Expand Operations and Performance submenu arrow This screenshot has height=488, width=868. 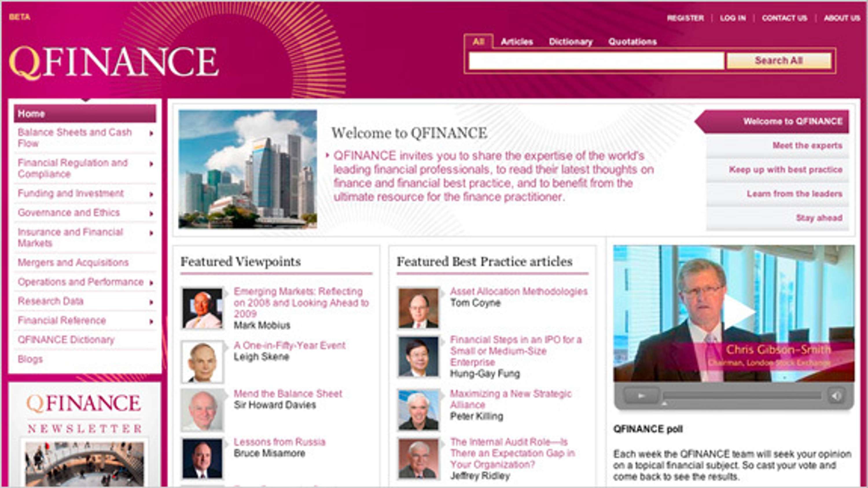point(151,283)
